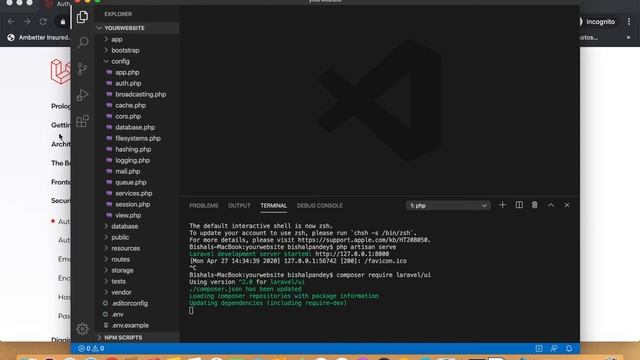Screen dimensions: 640x360
Task: Click Chrome forward arrow button
Action: tap(27, 22)
